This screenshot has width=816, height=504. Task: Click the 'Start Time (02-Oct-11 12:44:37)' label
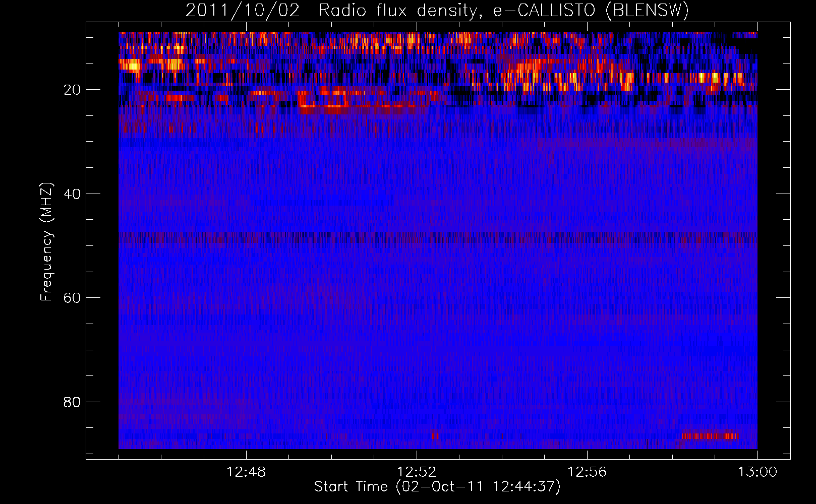tap(437, 487)
